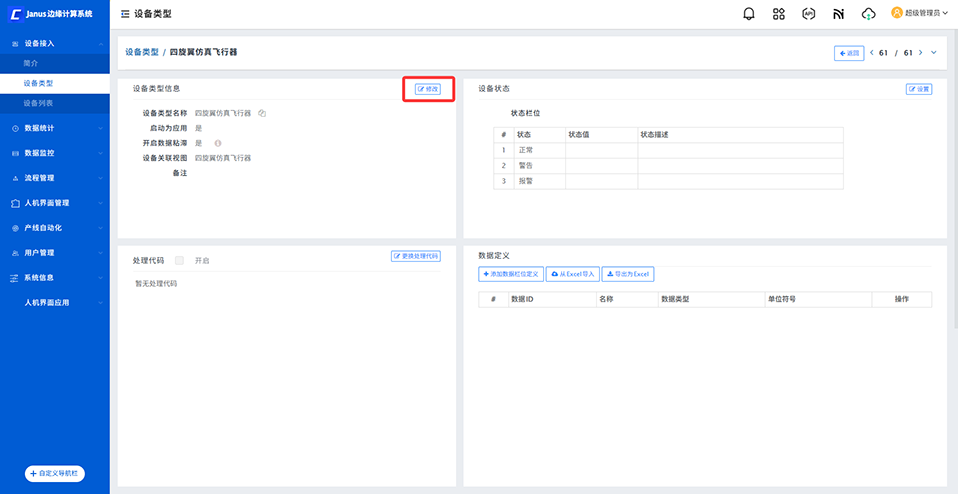Select 设备列表 in the sidebar
The width and height of the screenshot is (958, 494).
(x=39, y=103)
